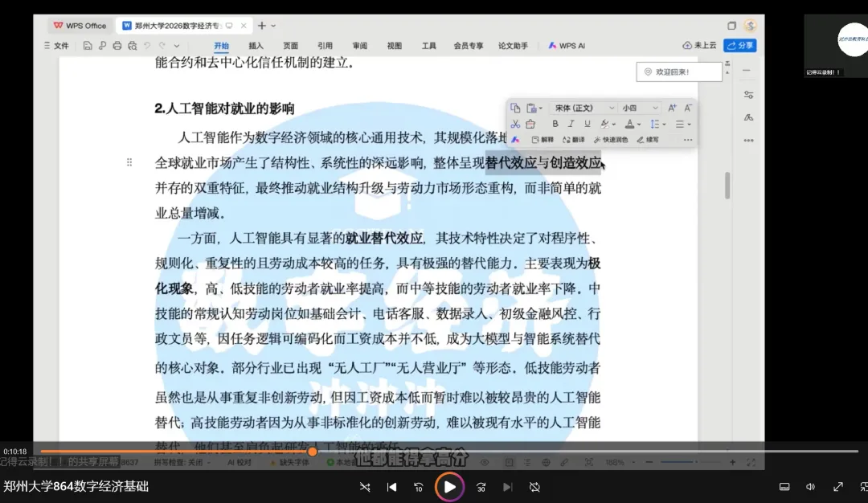This screenshot has width=868, height=503.
Task: Apply the text highlight color
Action: click(x=604, y=124)
